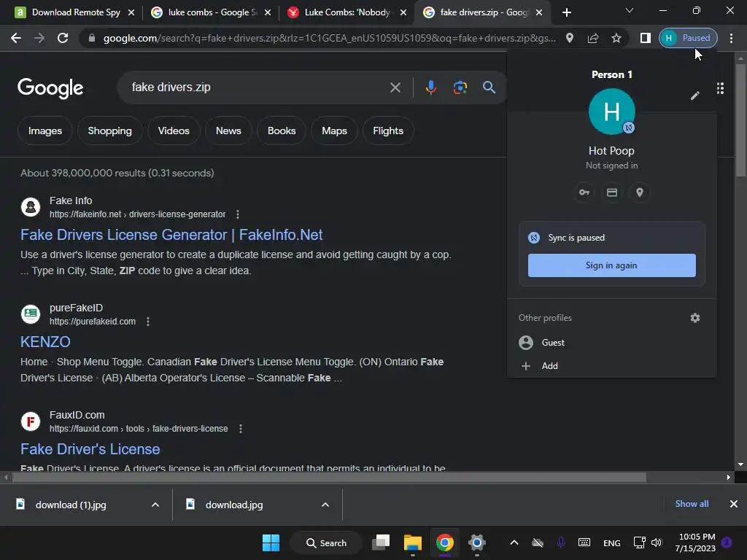
Task: Share this page via share icon
Action: pyautogui.click(x=592, y=38)
